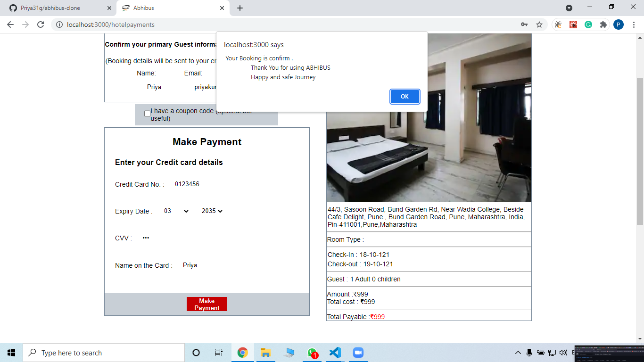Click the Make Payment heading
Image resolution: width=644 pixels, height=362 pixels.
[x=207, y=142]
